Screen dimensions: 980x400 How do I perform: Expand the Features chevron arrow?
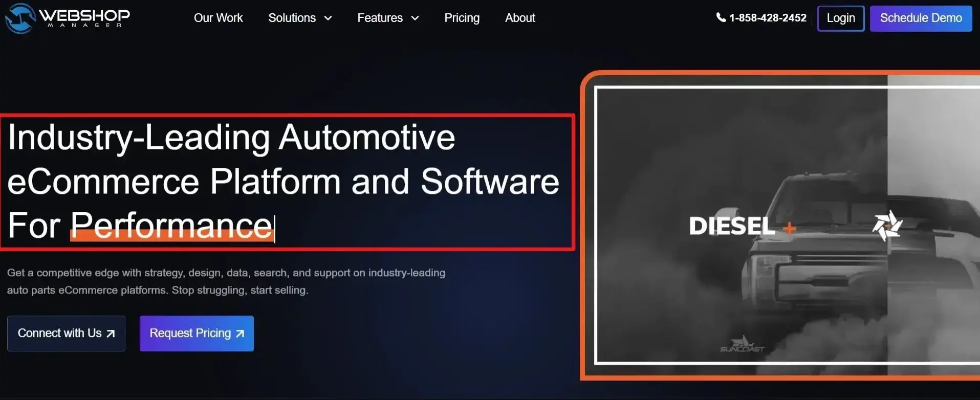[415, 18]
